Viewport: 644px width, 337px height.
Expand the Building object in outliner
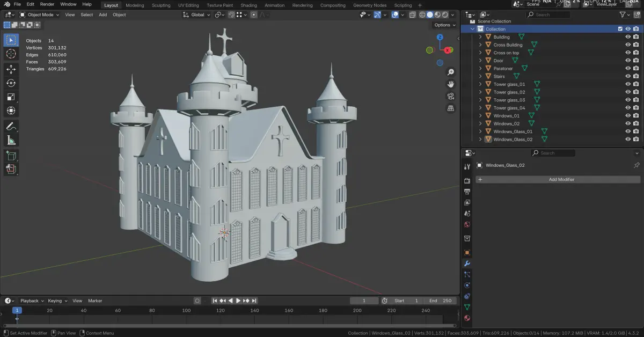480,37
